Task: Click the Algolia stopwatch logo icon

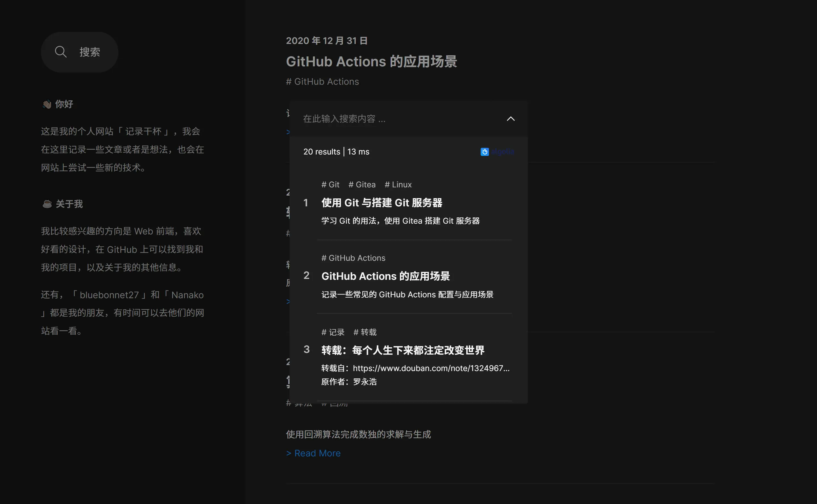Action: pos(485,152)
